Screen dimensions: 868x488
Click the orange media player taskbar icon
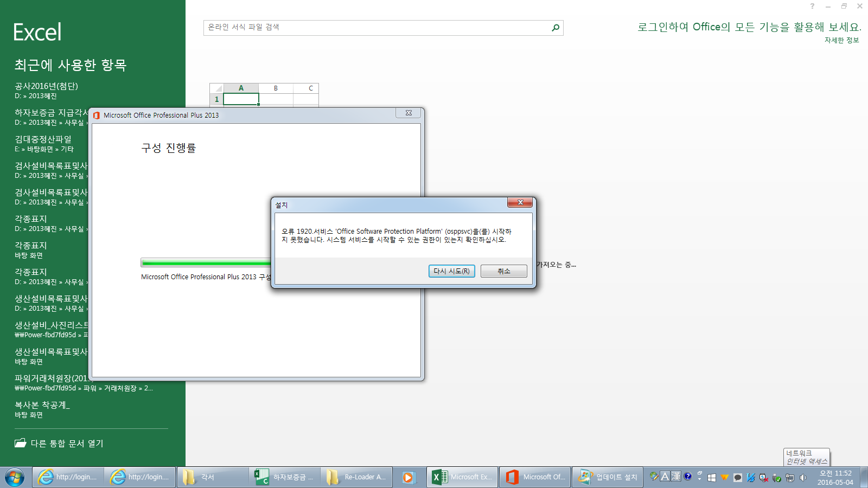(409, 477)
